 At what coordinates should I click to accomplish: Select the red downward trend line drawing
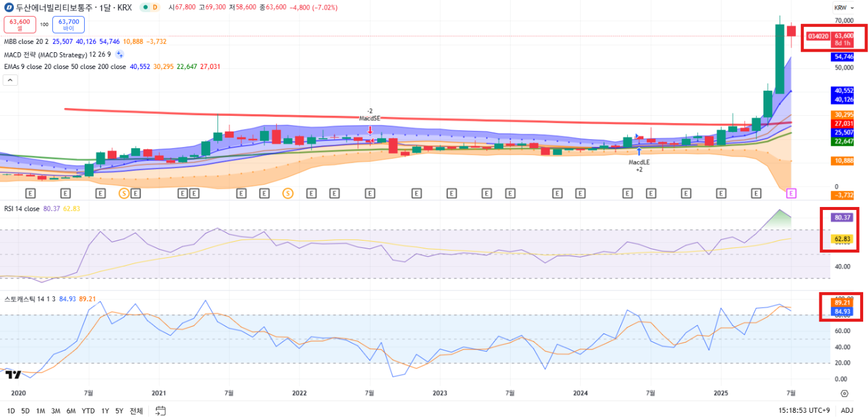click(420, 118)
